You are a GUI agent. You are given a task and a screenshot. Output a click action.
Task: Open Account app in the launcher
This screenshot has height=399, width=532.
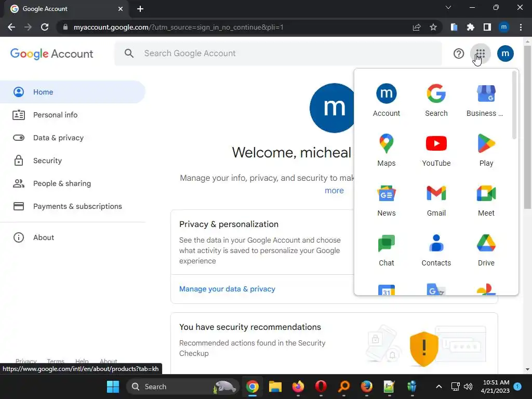click(x=386, y=100)
